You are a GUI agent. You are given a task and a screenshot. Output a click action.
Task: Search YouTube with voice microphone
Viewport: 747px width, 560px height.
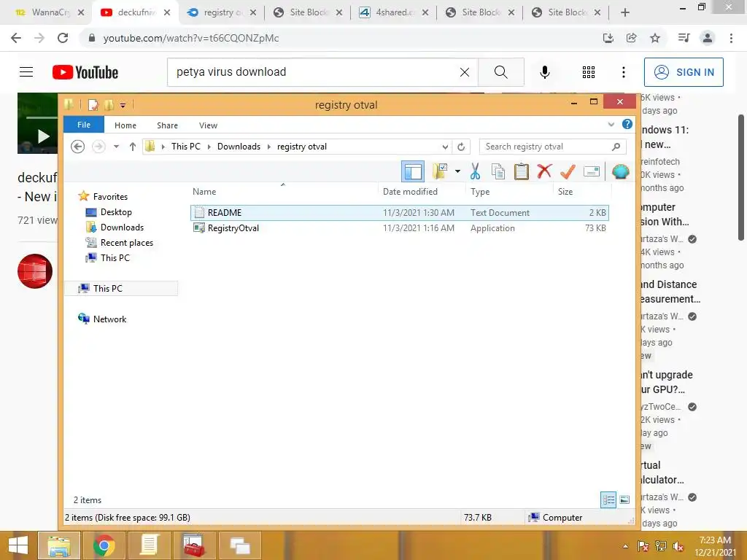point(545,72)
